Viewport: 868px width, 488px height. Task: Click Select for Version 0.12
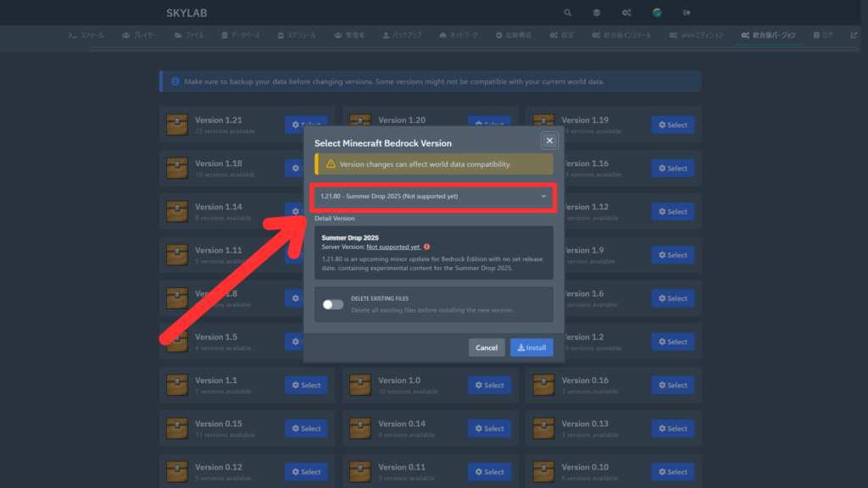point(306,472)
